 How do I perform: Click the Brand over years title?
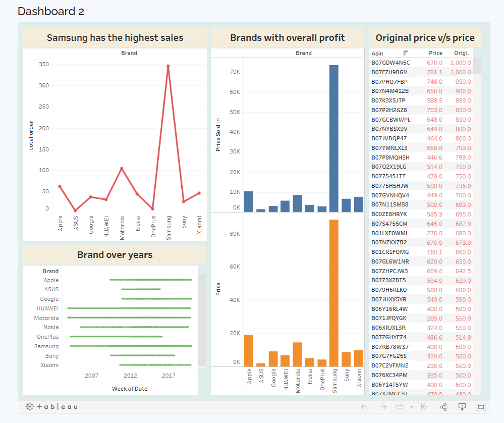click(115, 255)
